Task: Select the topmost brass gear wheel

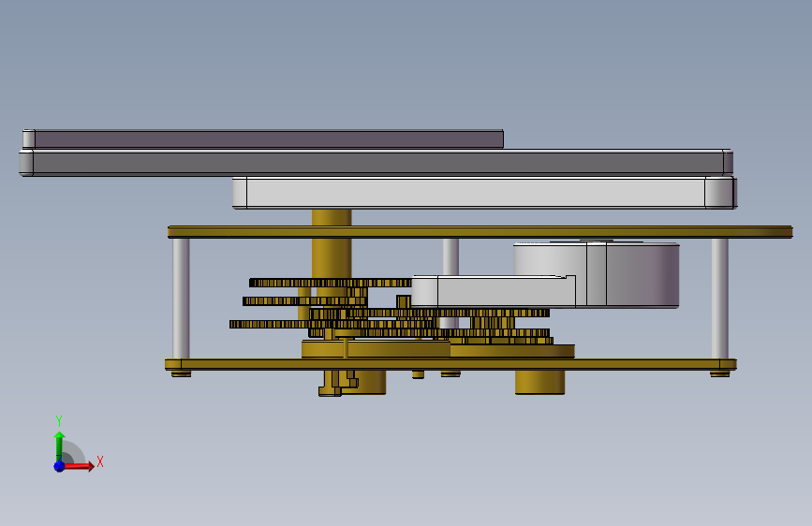Action: coord(331,283)
